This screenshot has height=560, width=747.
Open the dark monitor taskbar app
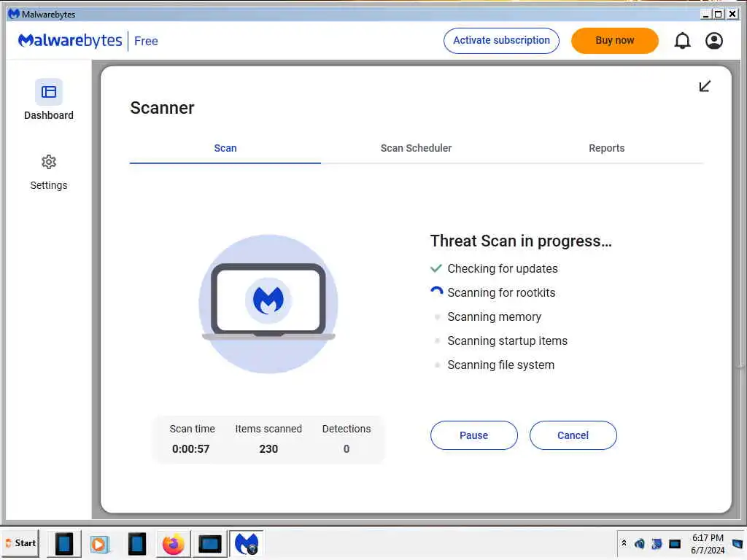pos(209,544)
